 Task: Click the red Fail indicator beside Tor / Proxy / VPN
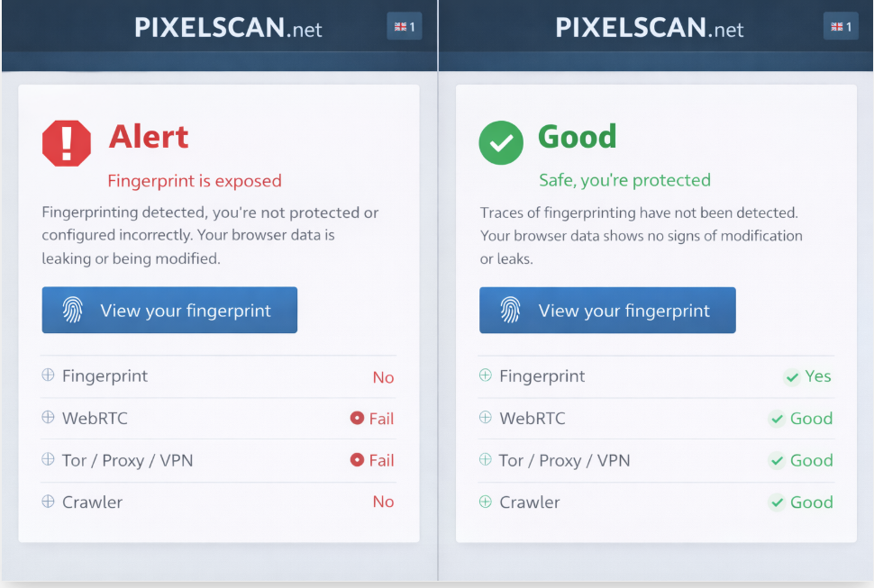[372, 460]
